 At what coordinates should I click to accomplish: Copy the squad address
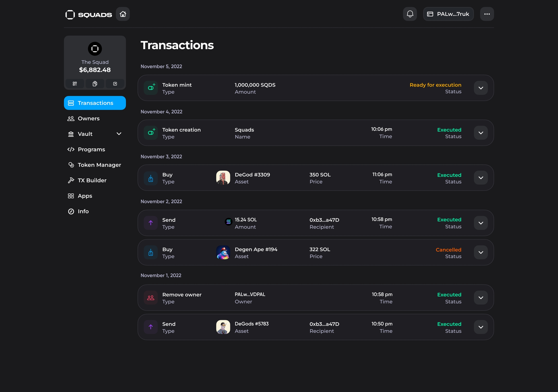coord(95,84)
